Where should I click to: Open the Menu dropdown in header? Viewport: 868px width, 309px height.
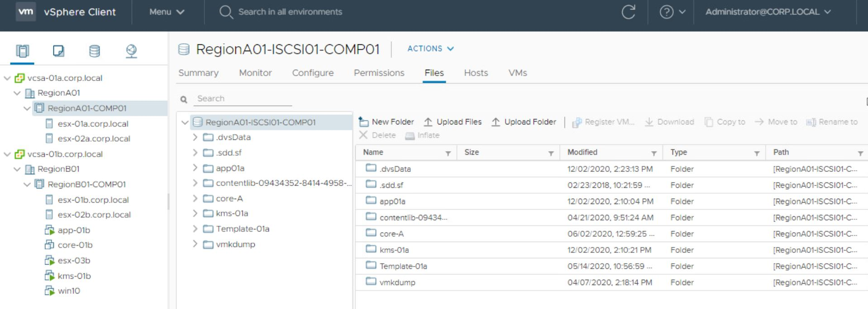click(167, 12)
